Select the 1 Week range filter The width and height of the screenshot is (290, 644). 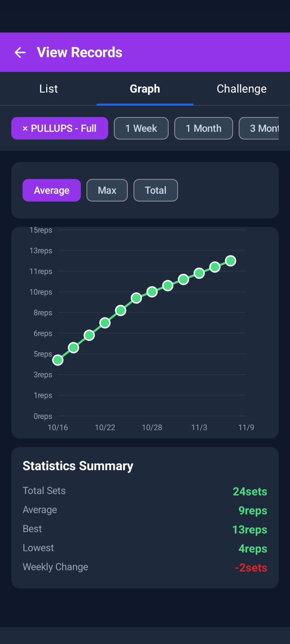141,128
